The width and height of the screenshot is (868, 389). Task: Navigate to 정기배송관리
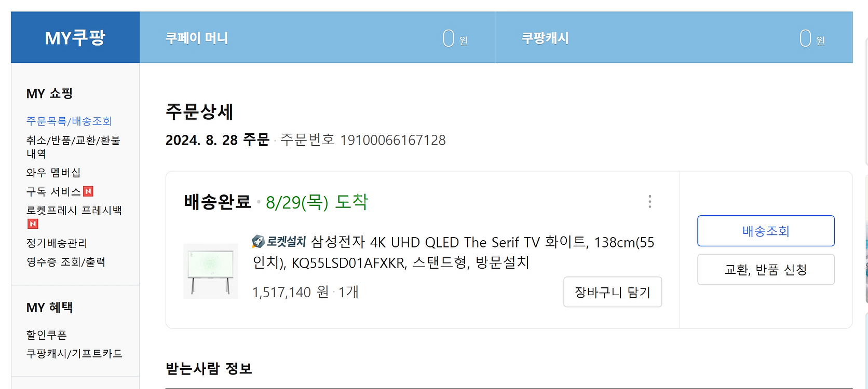click(57, 243)
